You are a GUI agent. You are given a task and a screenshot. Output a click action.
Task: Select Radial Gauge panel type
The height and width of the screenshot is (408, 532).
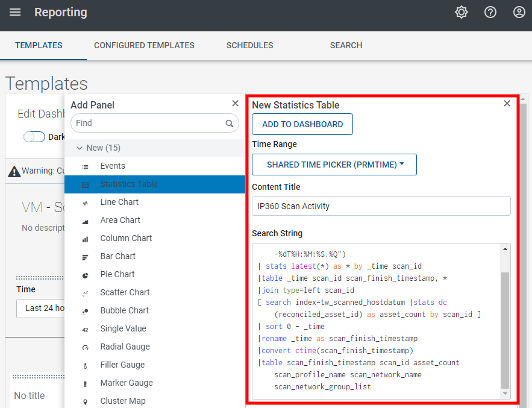[x=155, y=347]
